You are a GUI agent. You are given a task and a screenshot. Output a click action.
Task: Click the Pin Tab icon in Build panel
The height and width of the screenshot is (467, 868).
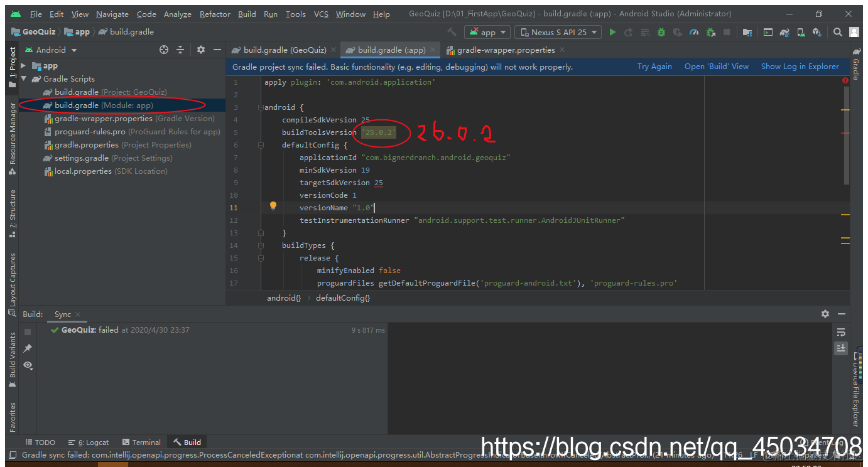point(28,348)
